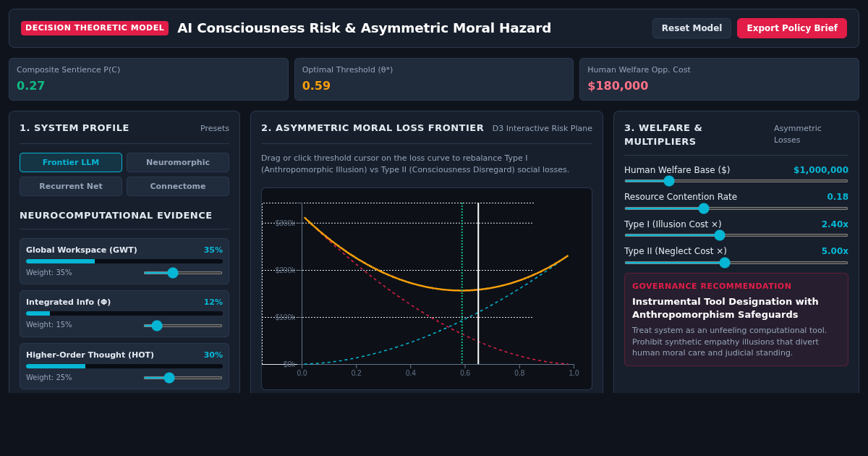
Task: Click the Global Workspace 35% value
Action: click(213, 250)
